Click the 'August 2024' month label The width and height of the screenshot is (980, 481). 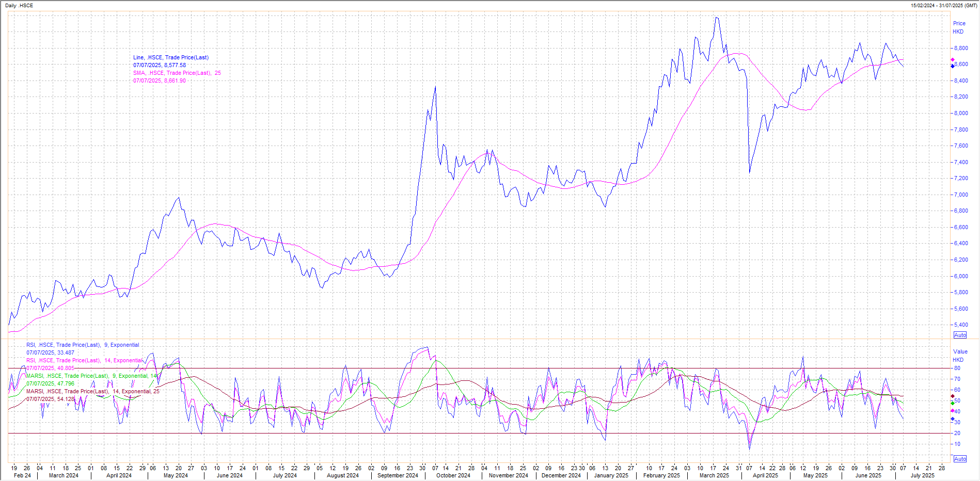click(x=343, y=475)
